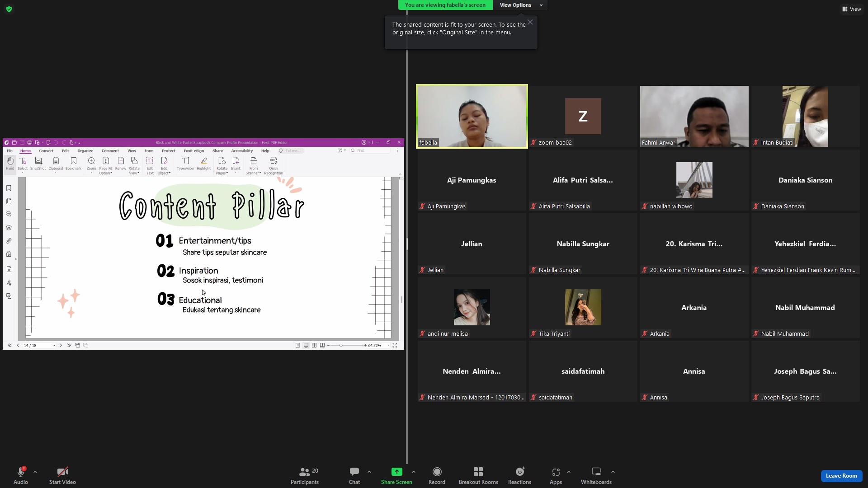
Task: Choose the Typewriter tool
Action: click(x=185, y=164)
